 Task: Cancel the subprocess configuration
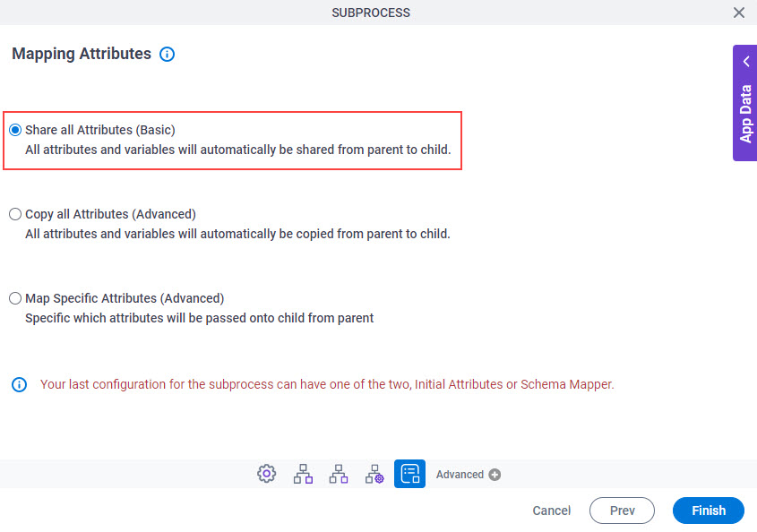(551, 511)
